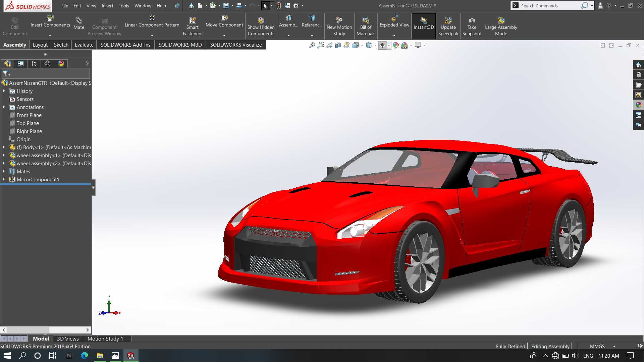Click the Smart Fasteners tool
Image resolution: width=644 pixels, height=362 pixels.
click(193, 27)
